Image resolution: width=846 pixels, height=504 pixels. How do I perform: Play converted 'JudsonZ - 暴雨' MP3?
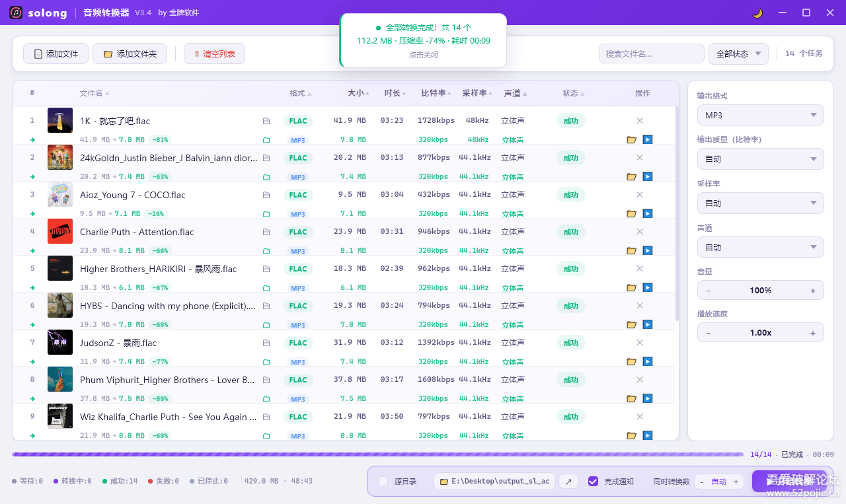pos(648,361)
